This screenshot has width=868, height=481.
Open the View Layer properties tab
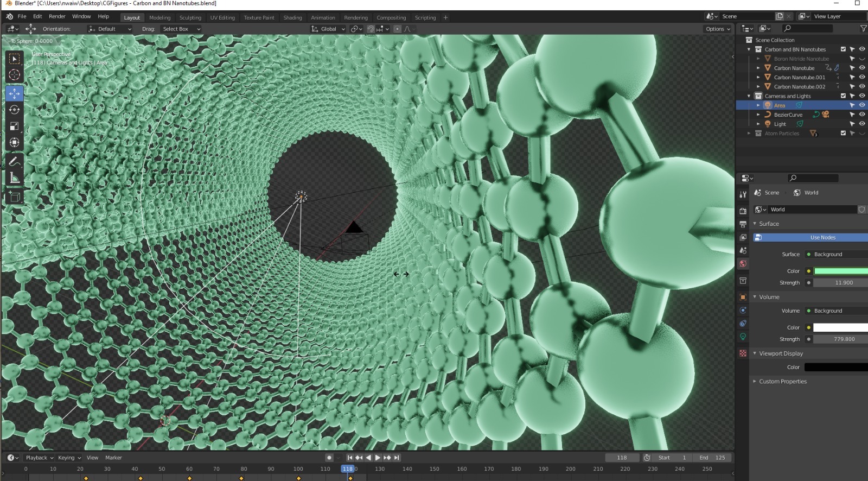(x=743, y=237)
